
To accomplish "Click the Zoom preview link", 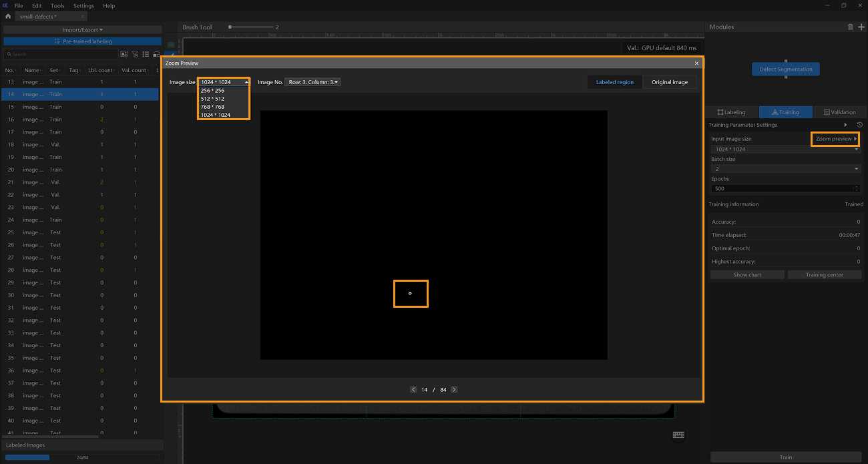I will coord(835,139).
